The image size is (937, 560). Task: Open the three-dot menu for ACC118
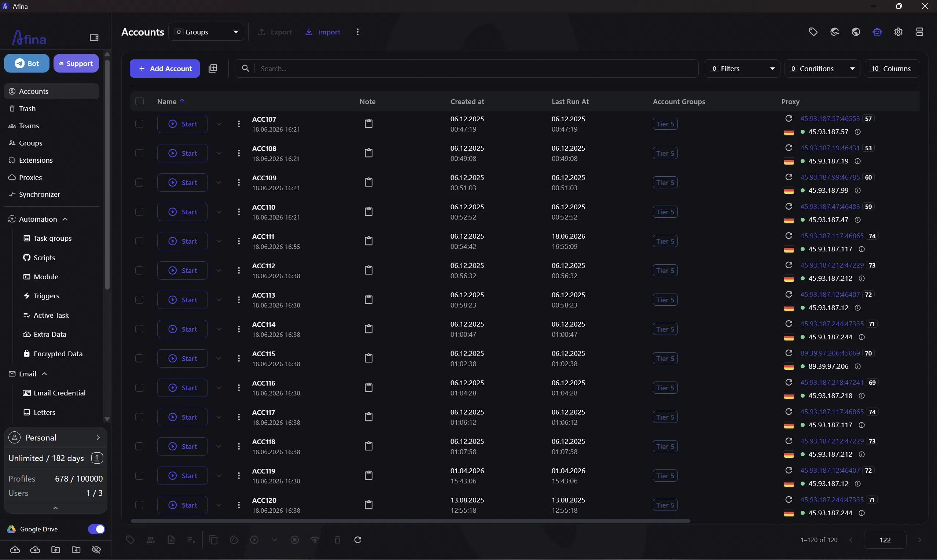tap(239, 446)
